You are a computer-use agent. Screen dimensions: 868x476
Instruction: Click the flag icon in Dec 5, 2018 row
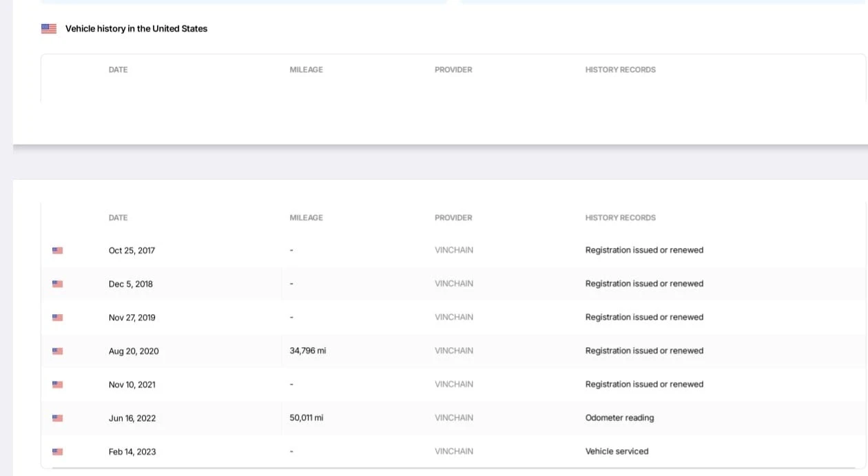coord(58,284)
